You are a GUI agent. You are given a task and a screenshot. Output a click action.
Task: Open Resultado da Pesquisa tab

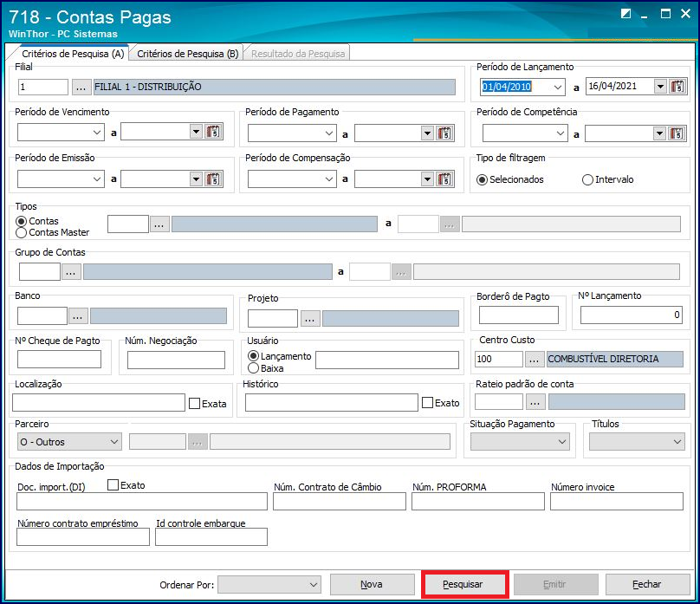pos(298,54)
